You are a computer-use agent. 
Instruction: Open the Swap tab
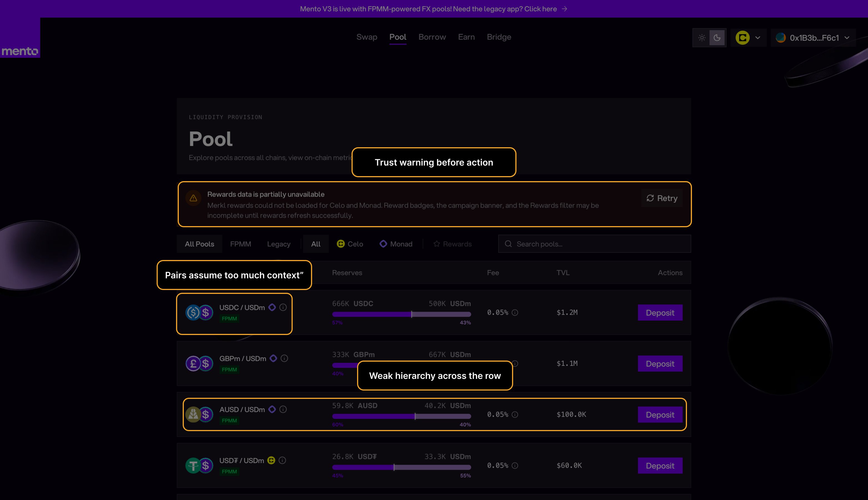[367, 37]
